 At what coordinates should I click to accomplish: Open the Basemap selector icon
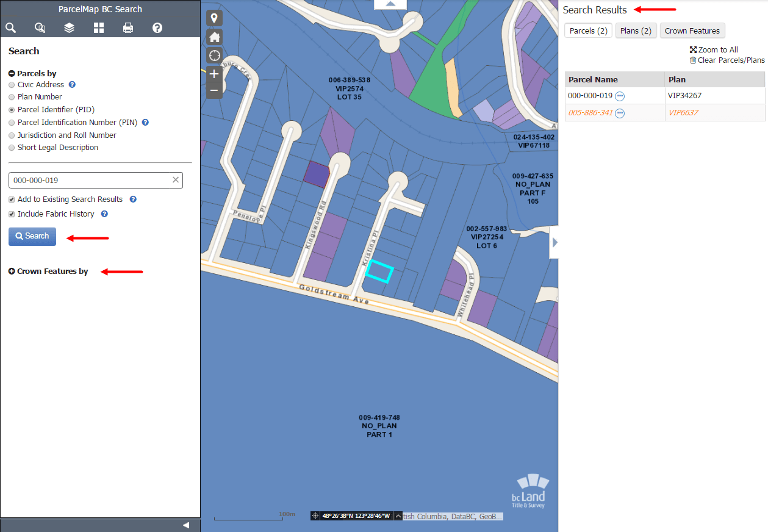[x=98, y=27]
